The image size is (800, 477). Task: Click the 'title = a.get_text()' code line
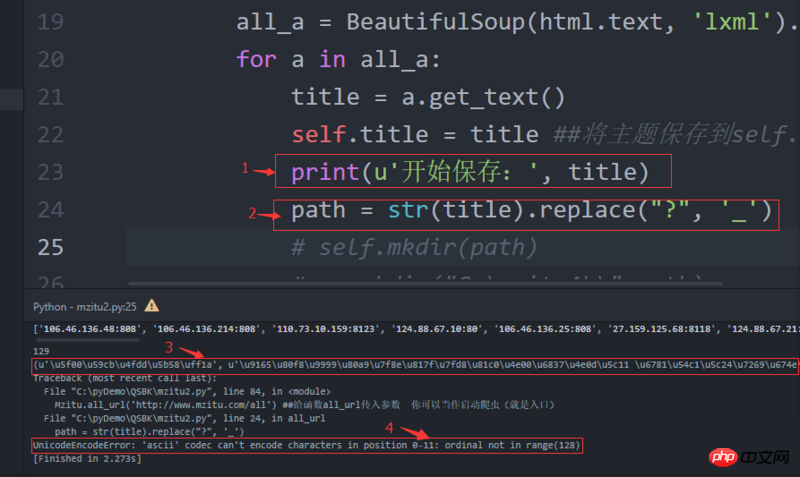428,97
